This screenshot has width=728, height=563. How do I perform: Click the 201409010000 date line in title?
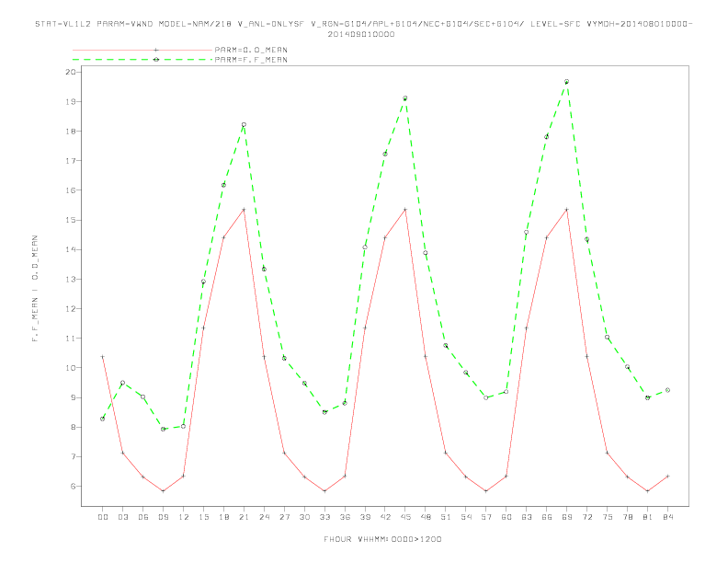(361, 34)
